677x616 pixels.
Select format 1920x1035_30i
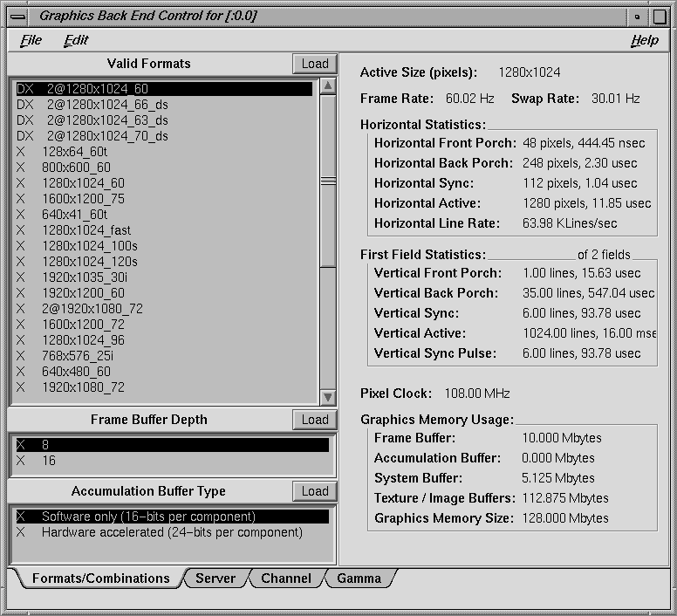(164, 277)
